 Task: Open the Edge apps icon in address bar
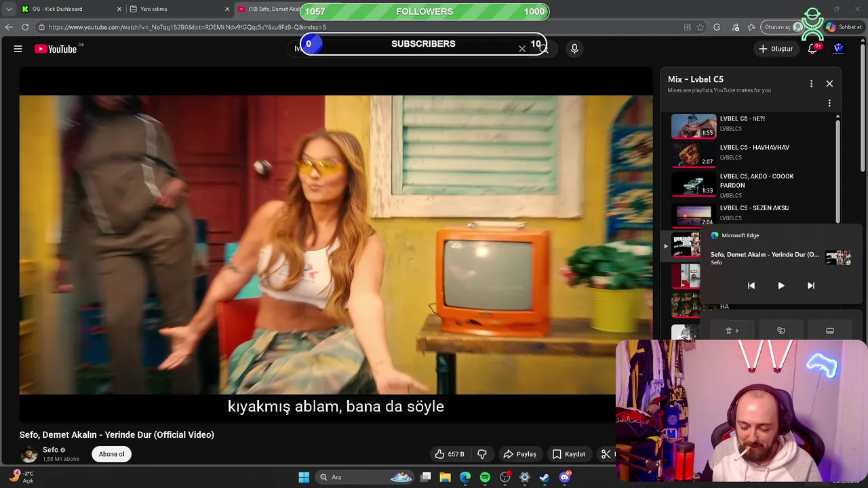coord(688,27)
